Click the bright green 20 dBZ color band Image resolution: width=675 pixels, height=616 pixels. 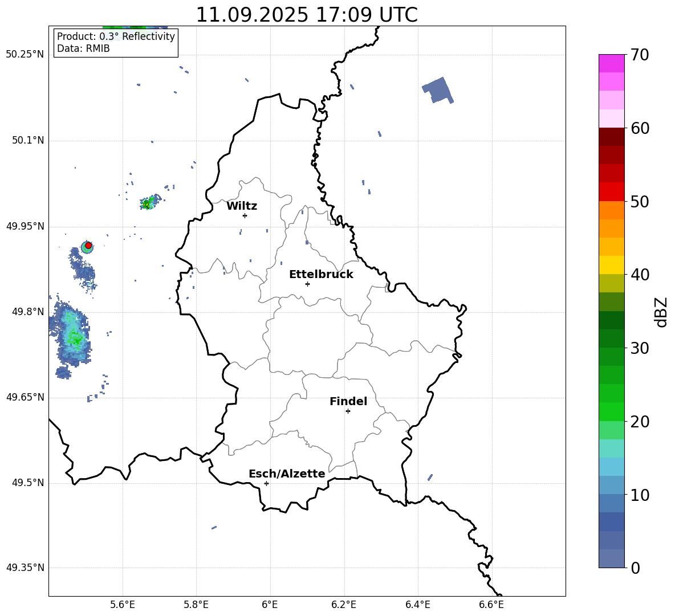(611, 411)
